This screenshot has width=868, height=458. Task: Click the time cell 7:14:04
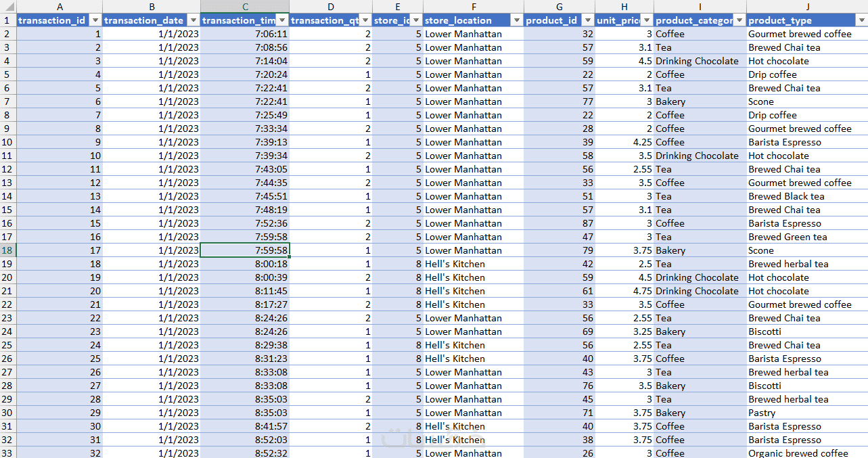[x=245, y=61]
